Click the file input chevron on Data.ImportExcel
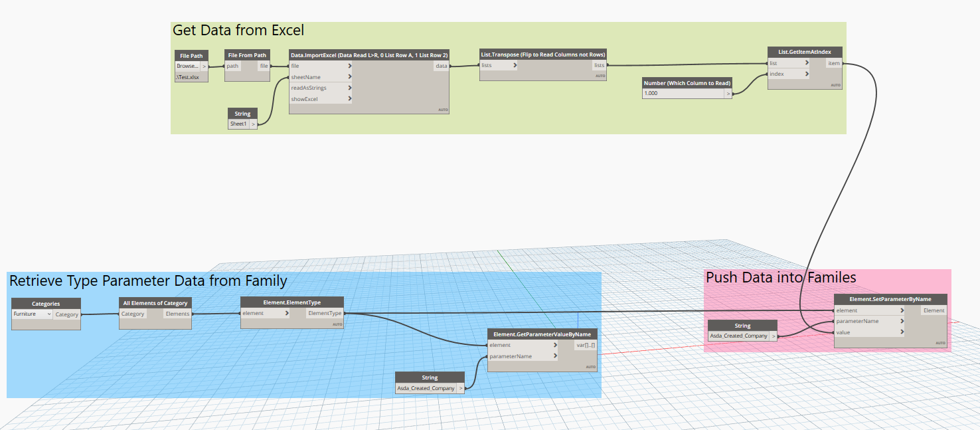This screenshot has height=430, width=980. pyautogui.click(x=349, y=66)
